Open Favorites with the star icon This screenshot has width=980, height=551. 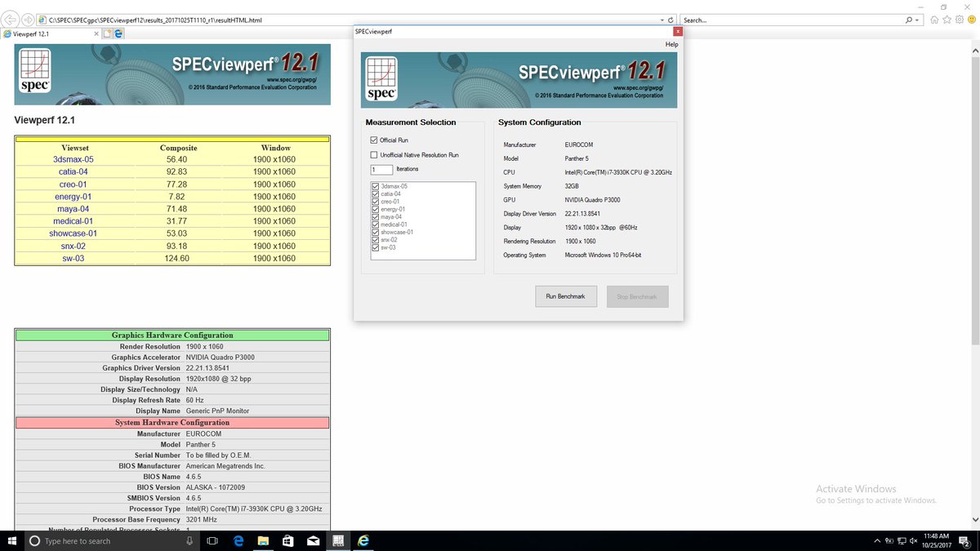pos(946,20)
